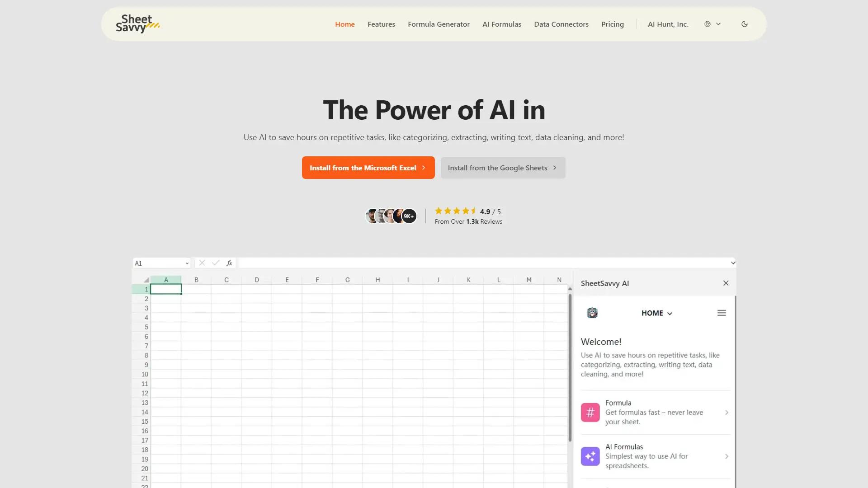Click Install from the Google Sheets
The height and width of the screenshot is (488, 868).
503,168
